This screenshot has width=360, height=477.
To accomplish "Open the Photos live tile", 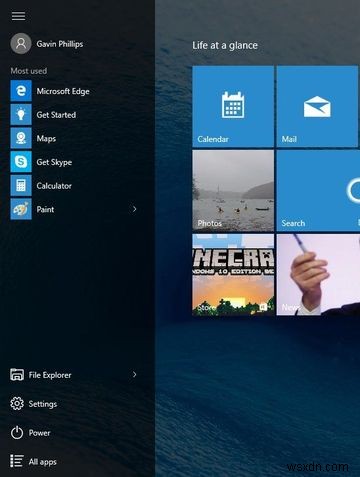I will pos(233,190).
